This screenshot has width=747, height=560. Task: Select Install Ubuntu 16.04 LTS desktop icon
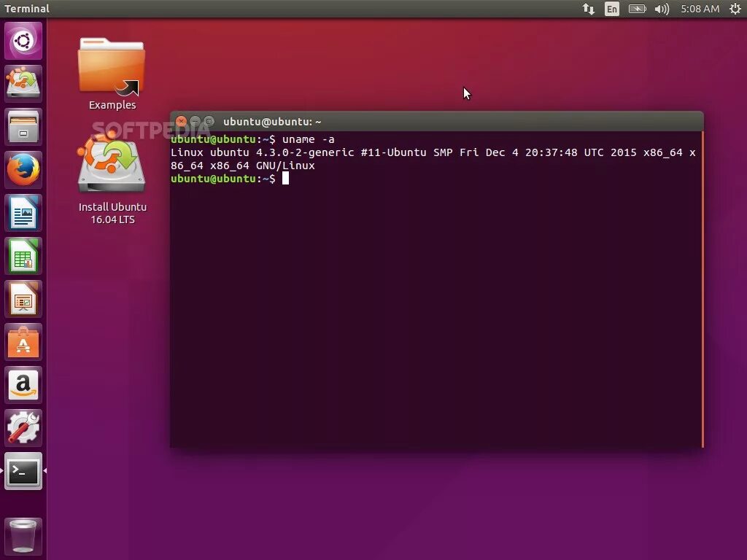click(112, 179)
